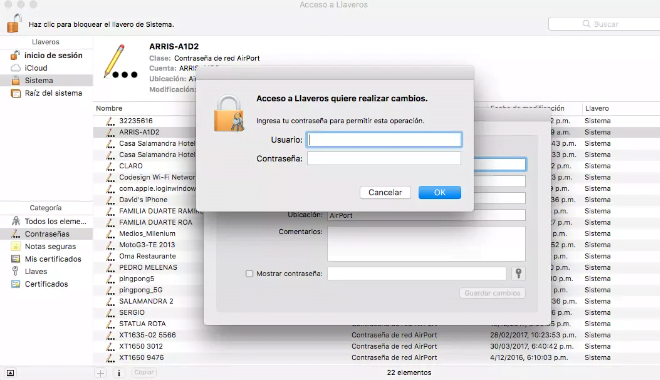Choose Todos los elementos category
The width and height of the screenshot is (660, 380).
[46, 221]
